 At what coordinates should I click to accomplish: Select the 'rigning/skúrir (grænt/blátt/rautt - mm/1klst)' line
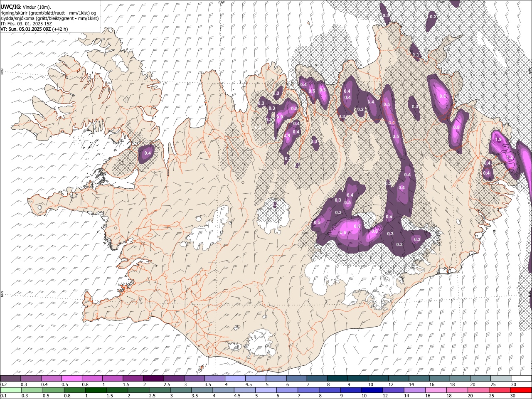48,13
